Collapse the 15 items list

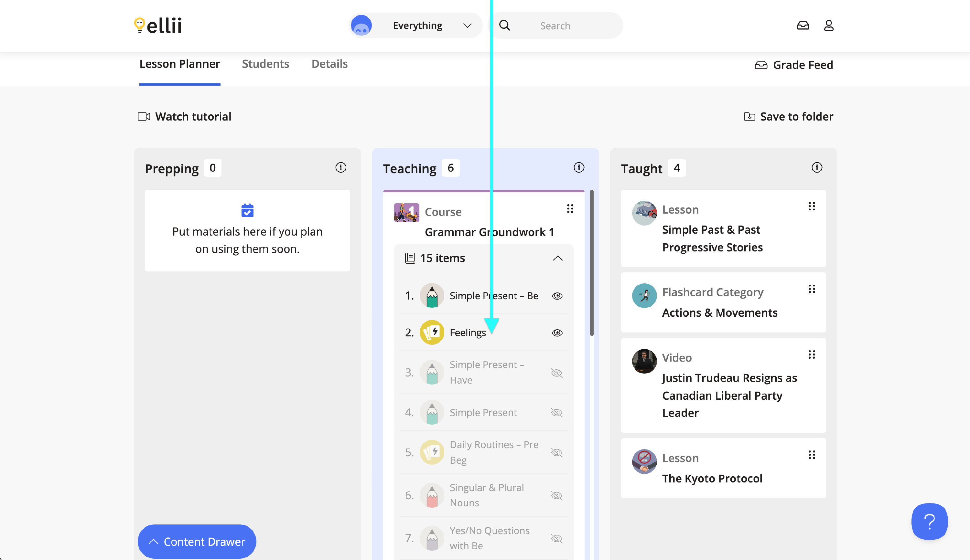pyautogui.click(x=557, y=258)
